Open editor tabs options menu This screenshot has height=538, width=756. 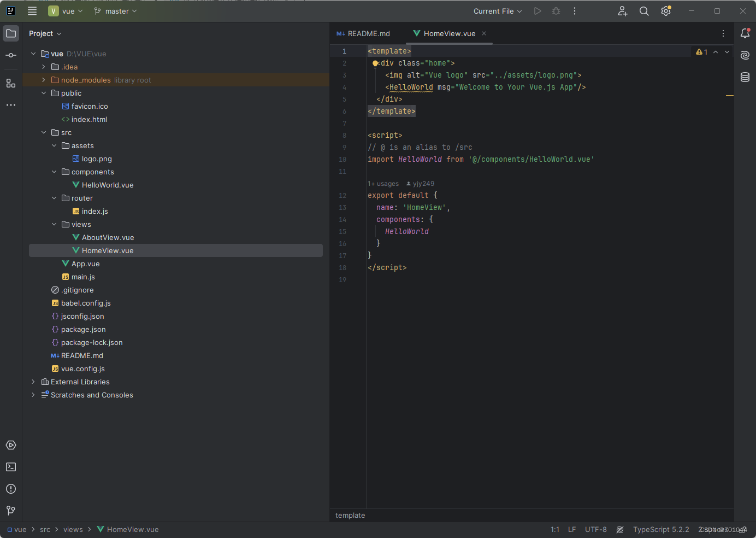[723, 33]
